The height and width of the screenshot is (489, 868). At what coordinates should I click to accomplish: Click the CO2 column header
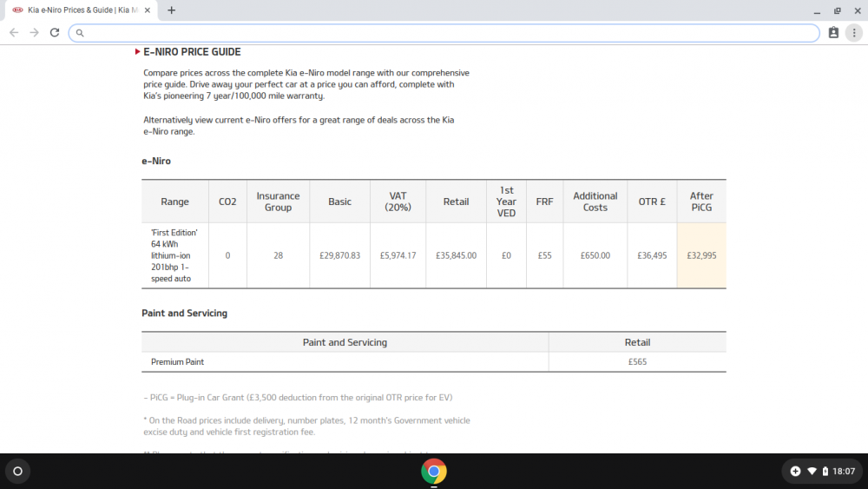(227, 202)
